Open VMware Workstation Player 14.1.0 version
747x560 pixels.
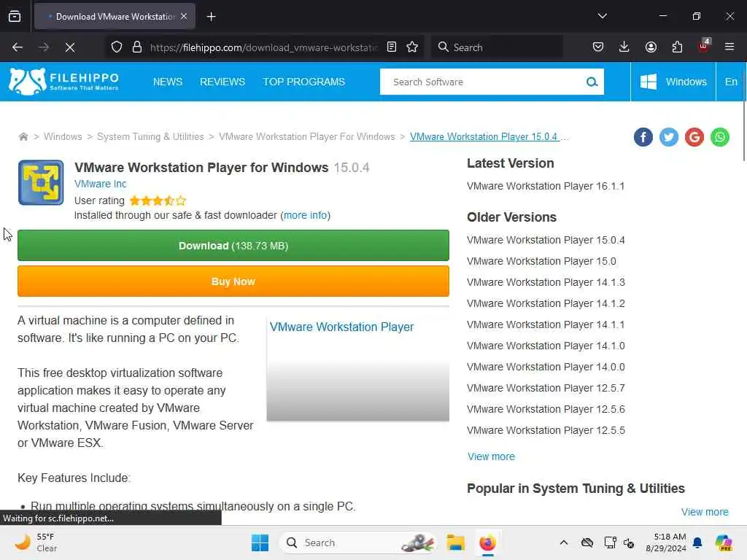(x=546, y=346)
